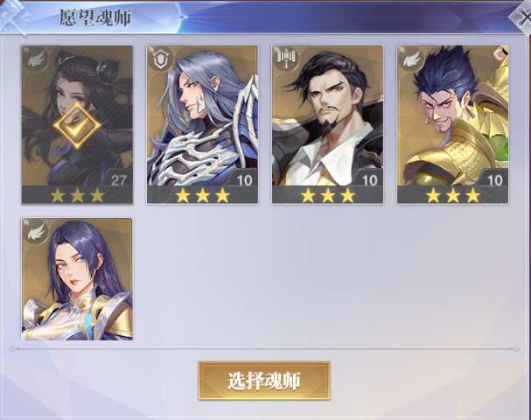531x420 pixels.
Task: Select the purple-haired woman soul master card
Action: tap(77, 279)
